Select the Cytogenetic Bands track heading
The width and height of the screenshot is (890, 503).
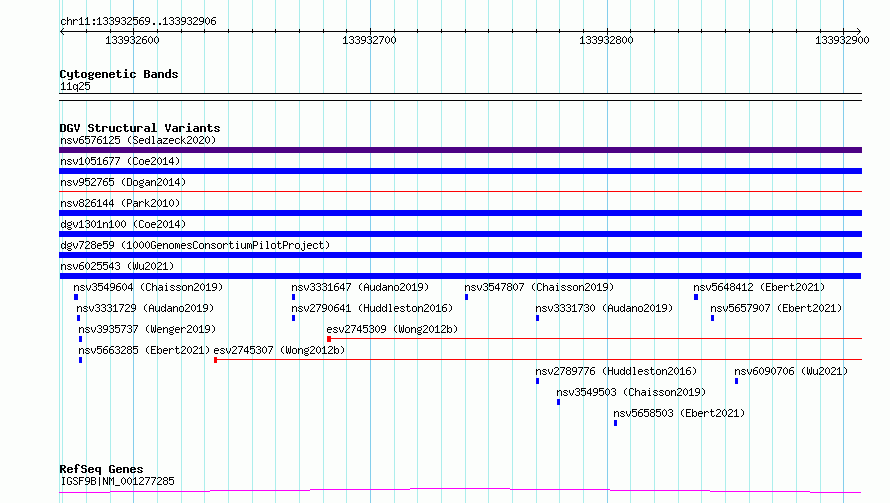point(119,74)
